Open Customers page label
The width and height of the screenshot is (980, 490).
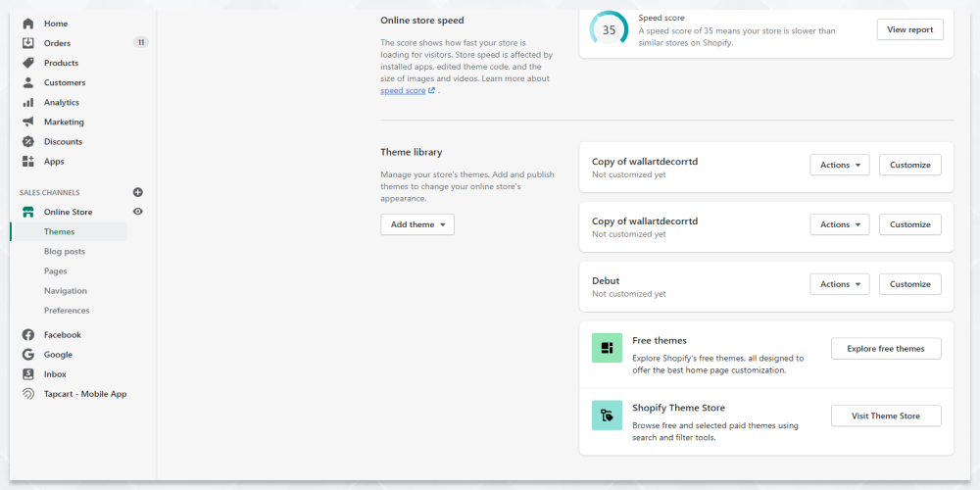65,82
